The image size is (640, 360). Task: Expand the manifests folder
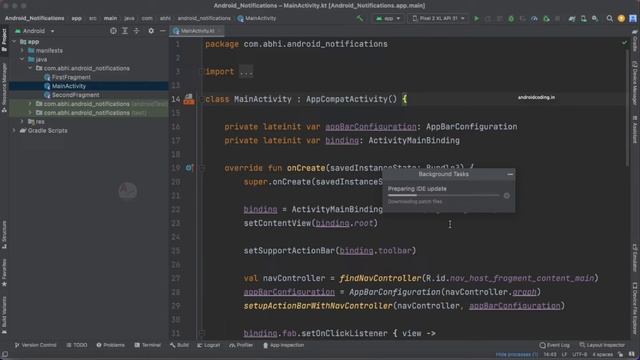tap(22, 51)
